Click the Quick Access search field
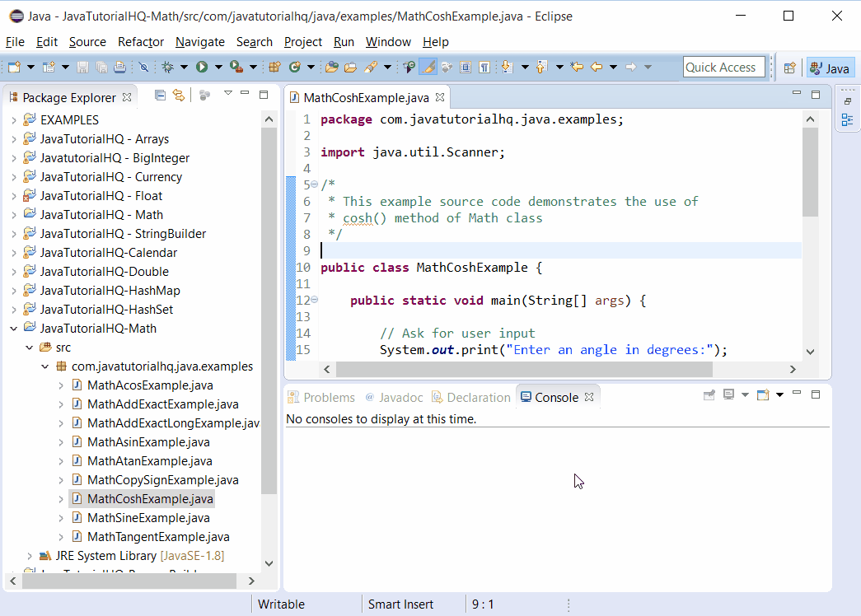 tap(723, 67)
